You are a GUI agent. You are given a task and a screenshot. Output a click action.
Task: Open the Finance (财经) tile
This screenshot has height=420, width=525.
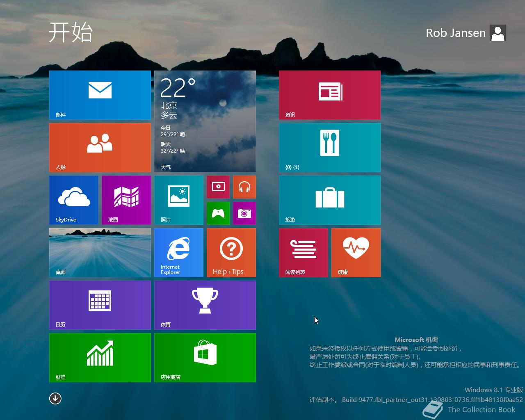(100, 358)
